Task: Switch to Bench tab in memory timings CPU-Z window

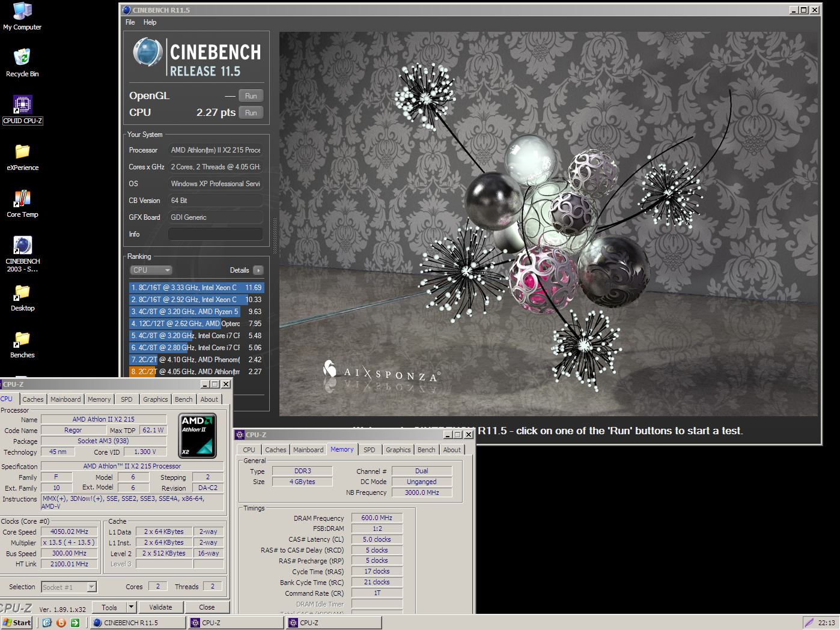Action: 427,450
